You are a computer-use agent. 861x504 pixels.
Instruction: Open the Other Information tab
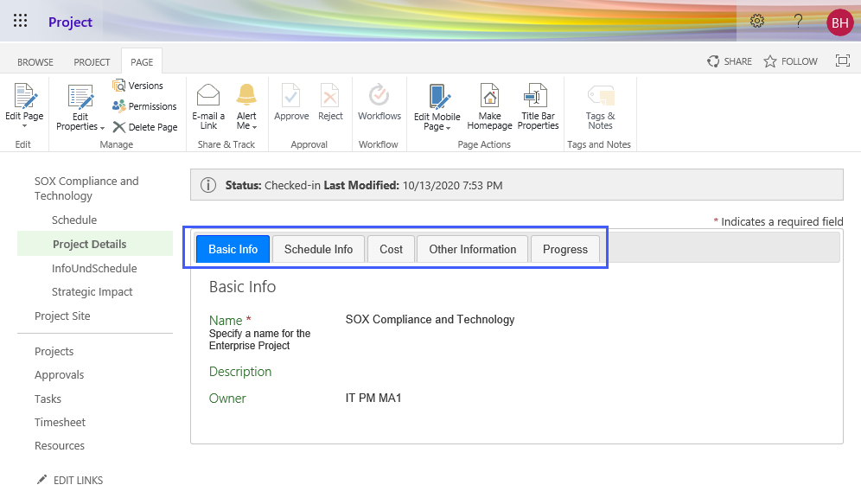tap(472, 249)
